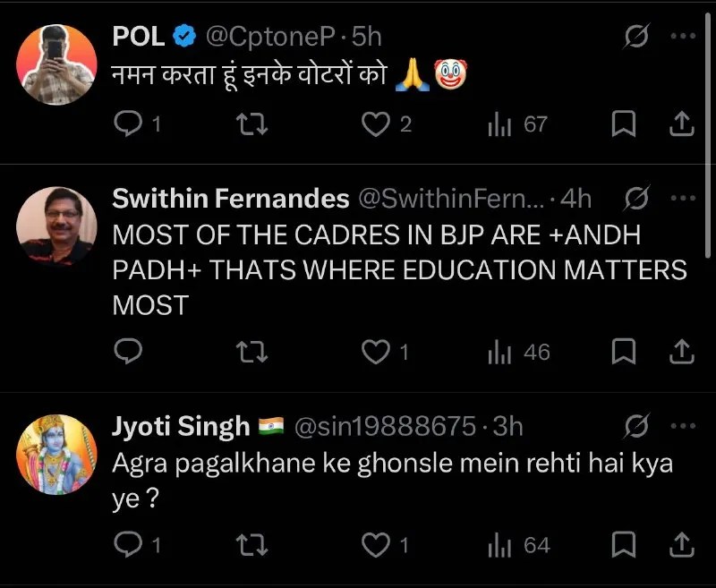Screen dimensions: 716x588
Task: Reply to POL's tweet
Action: (x=130, y=124)
